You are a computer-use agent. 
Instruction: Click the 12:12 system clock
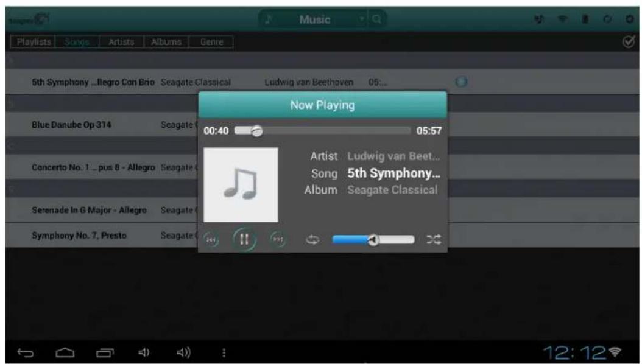574,352
